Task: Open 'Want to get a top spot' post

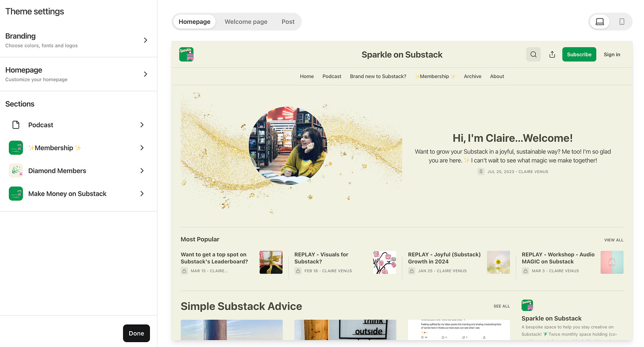Action: 215,258
